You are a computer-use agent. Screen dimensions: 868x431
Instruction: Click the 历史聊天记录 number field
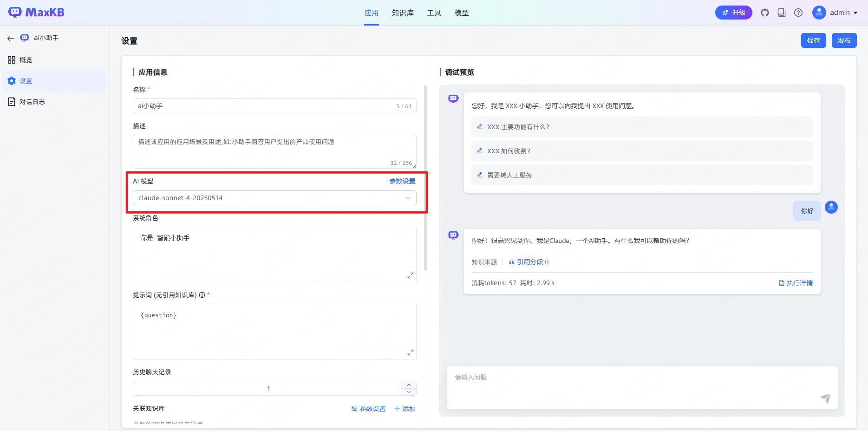(x=267, y=388)
